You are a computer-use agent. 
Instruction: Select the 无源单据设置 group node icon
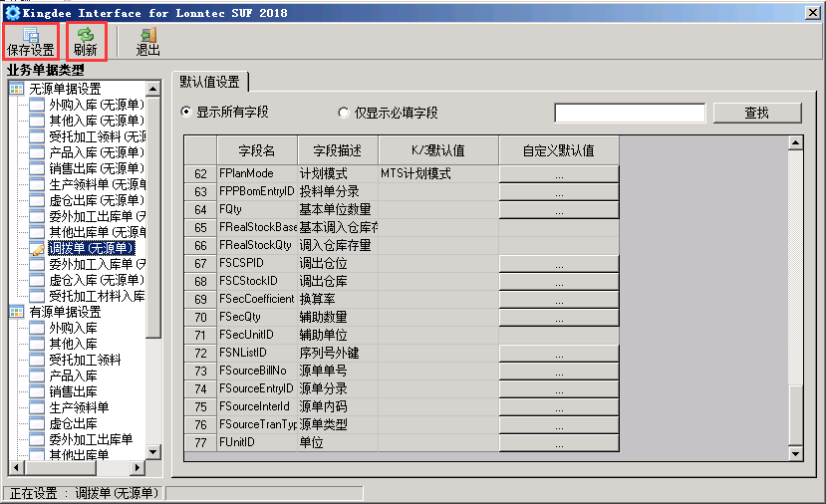tap(16, 89)
